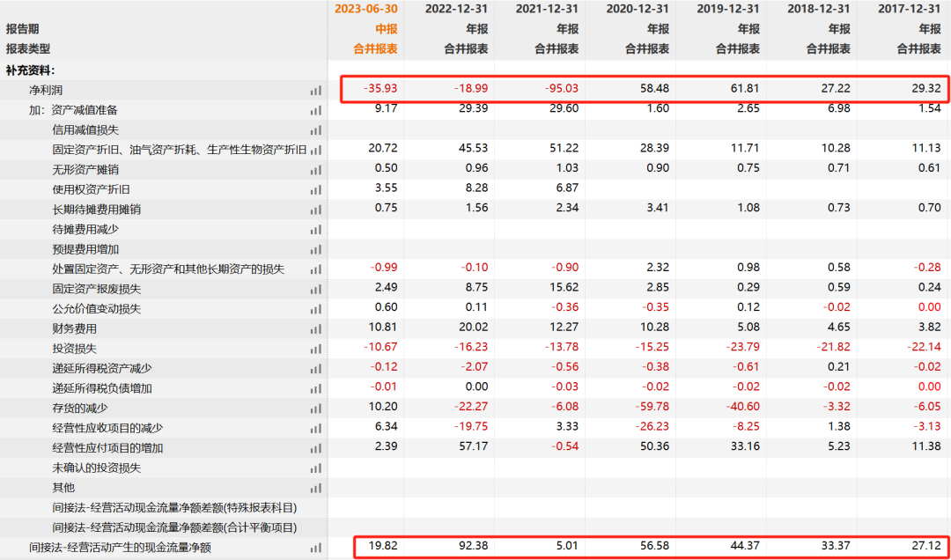This screenshot has height=560, width=951.
Task: Click operating payables value 57.17
Action: click(472, 447)
